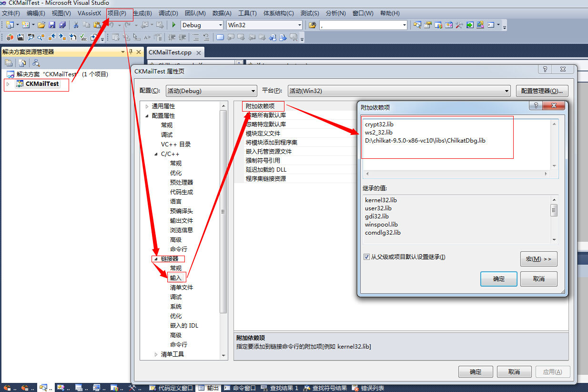Click the 配置管理器 button
This screenshot has width=588, height=392.
coord(542,91)
